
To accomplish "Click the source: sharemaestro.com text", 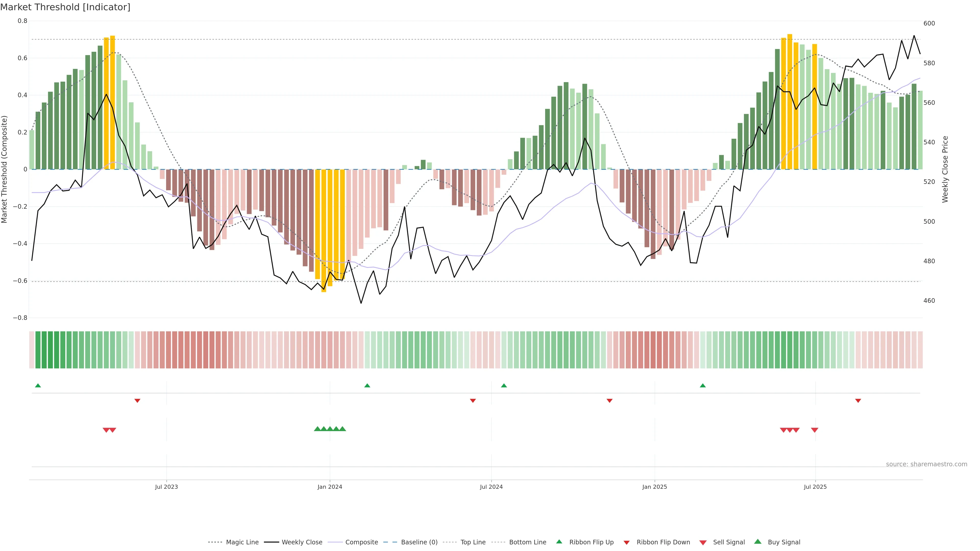I will 926,464.
